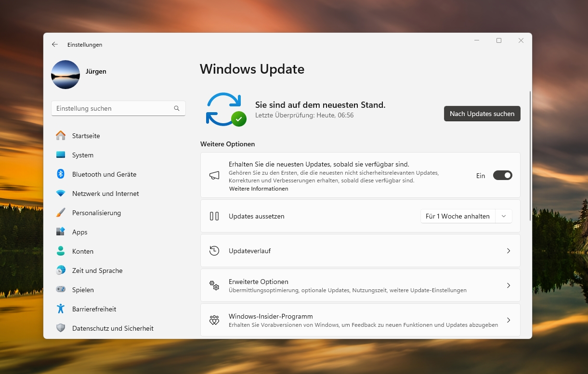Screen dimensions: 588x374
Task: Click the pause icon beside Updates aussetzen
Action: 214,216
